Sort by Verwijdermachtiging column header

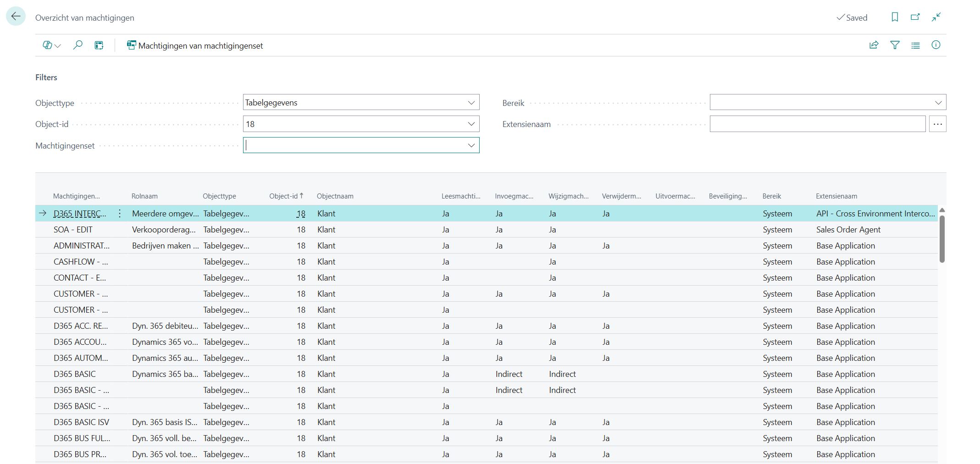pos(621,196)
